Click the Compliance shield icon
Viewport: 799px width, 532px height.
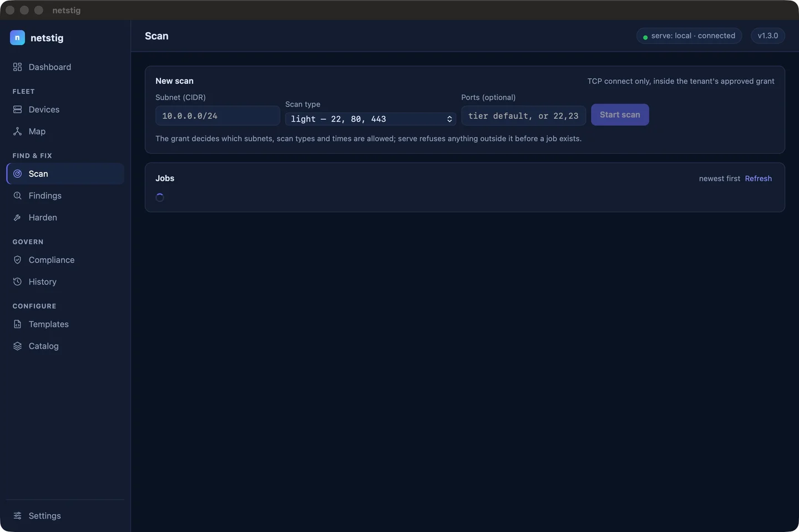[17, 260]
